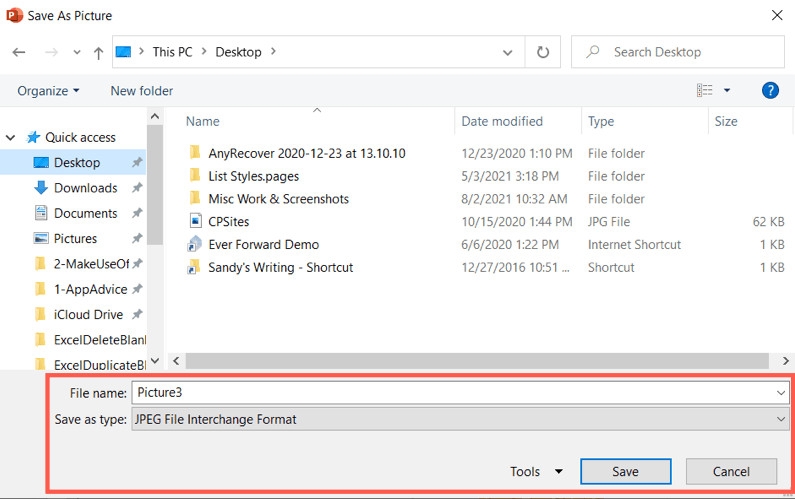Sort files by Name column
The image size is (795, 499).
pos(202,121)
